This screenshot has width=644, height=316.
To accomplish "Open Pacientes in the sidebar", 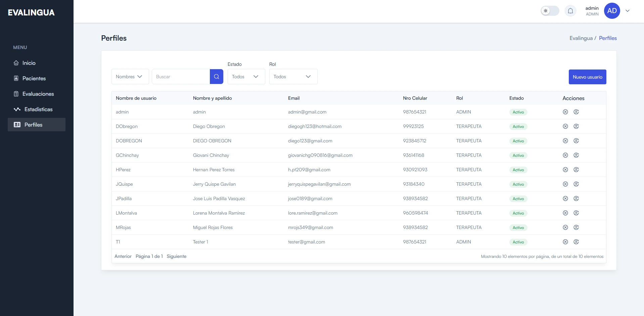I will pos(37,78).
